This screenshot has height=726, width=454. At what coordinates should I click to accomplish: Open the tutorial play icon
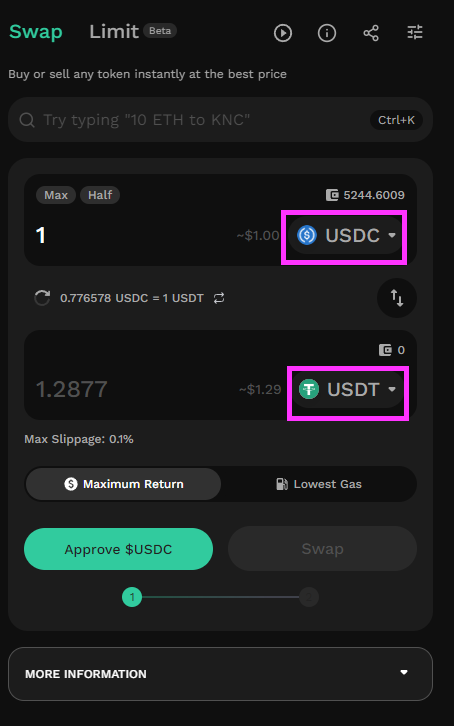click(283, 33)
